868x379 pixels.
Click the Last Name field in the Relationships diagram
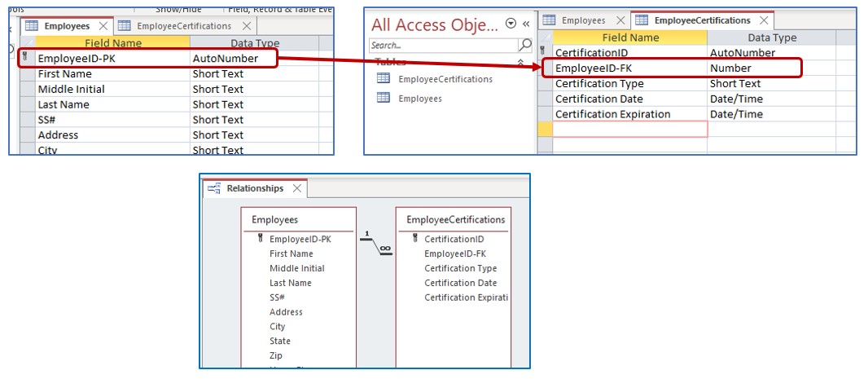(290, 283)
